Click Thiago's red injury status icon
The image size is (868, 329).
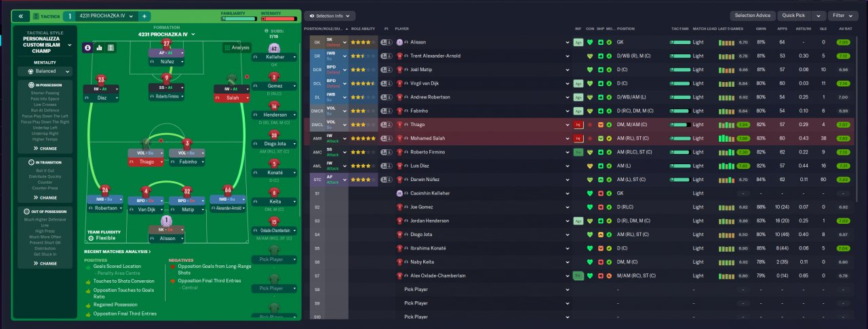tap(578, 125)
